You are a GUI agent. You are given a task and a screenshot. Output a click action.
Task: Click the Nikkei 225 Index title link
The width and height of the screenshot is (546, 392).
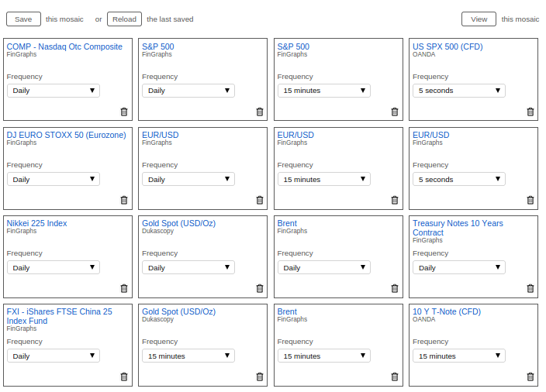[36, 223]
